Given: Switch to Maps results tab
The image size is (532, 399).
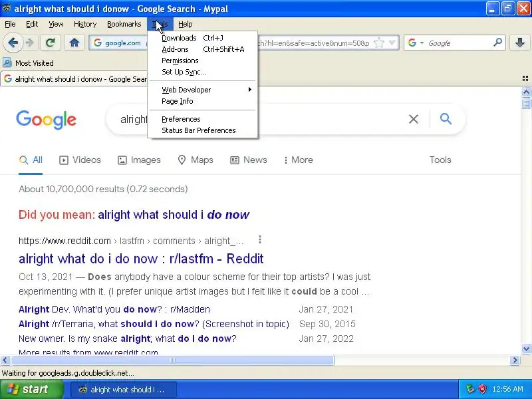Looking at the screenshot, I should (196, 160).
